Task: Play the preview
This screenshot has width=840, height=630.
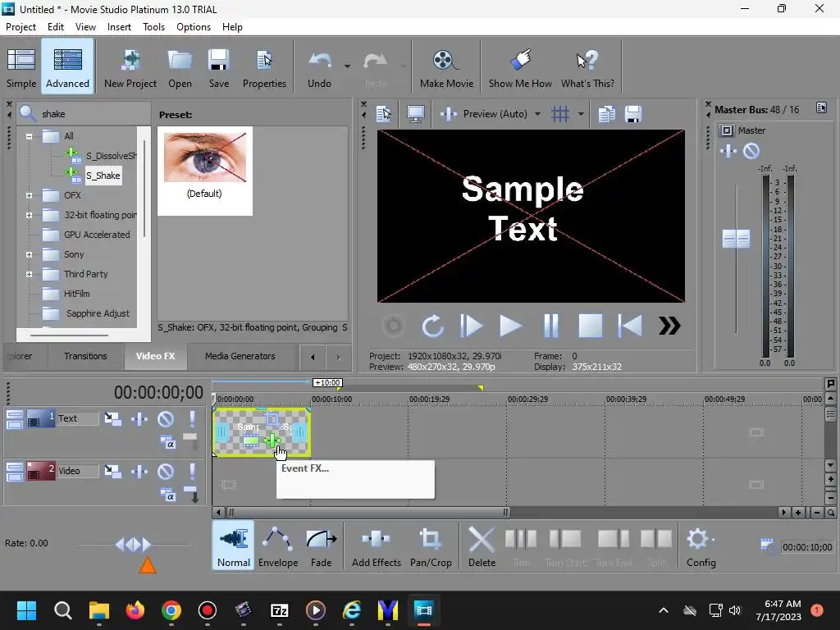Action: (510, 326)
